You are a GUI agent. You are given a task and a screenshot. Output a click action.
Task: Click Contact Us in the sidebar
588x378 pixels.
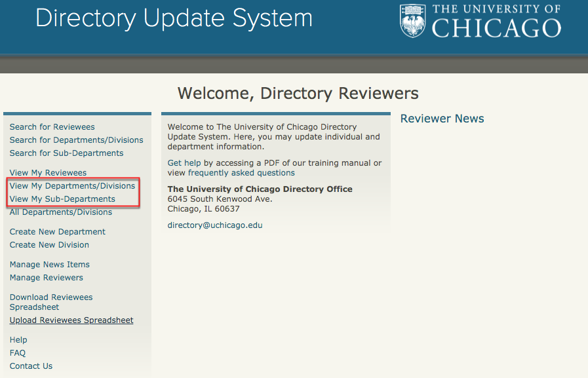31,366
